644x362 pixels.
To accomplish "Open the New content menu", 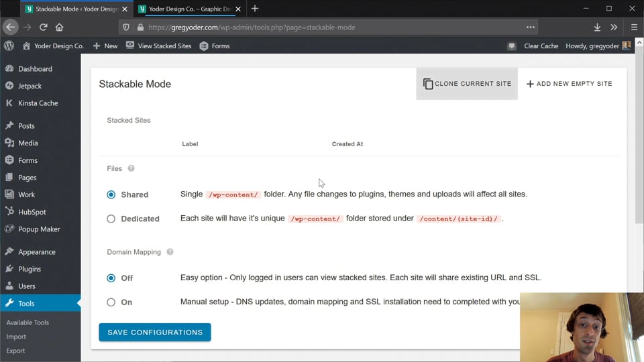I will 105,46.
